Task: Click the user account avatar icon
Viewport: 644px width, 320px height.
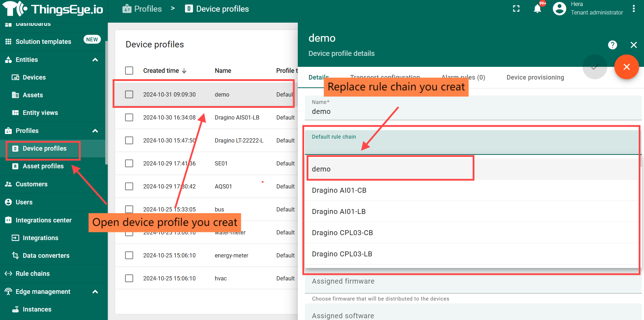Action: tap(559, 9)
